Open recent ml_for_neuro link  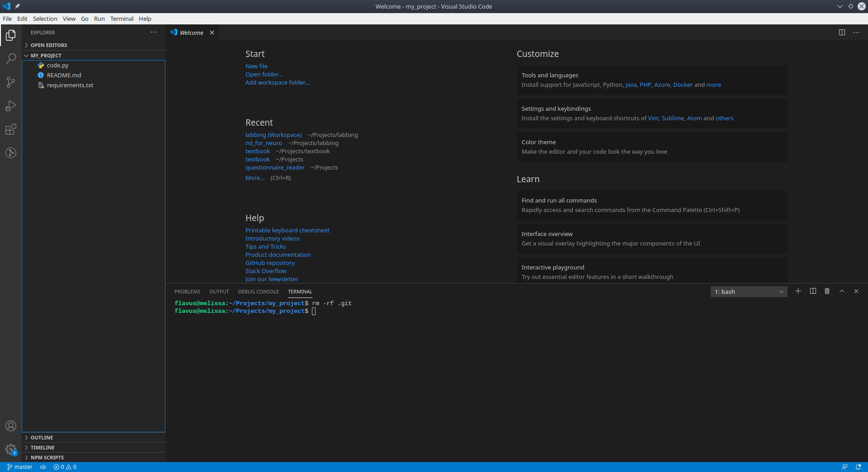pyautogui.click(x=264, y=143)
